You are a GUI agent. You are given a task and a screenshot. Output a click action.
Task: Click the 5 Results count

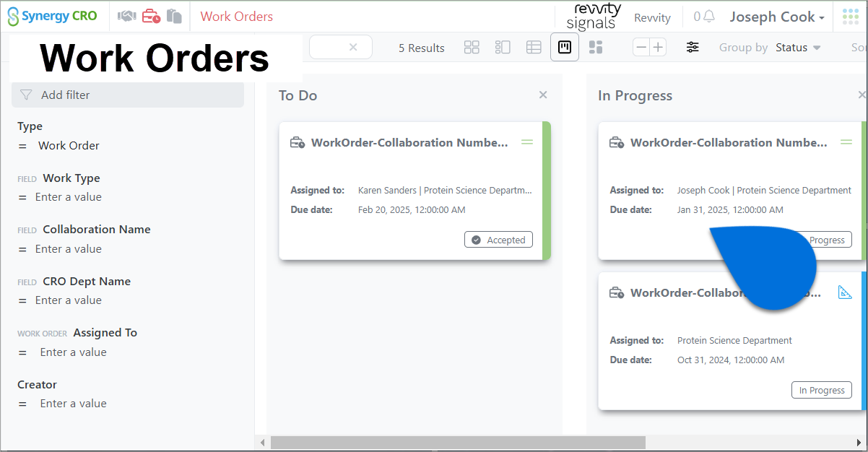point(422,48)
